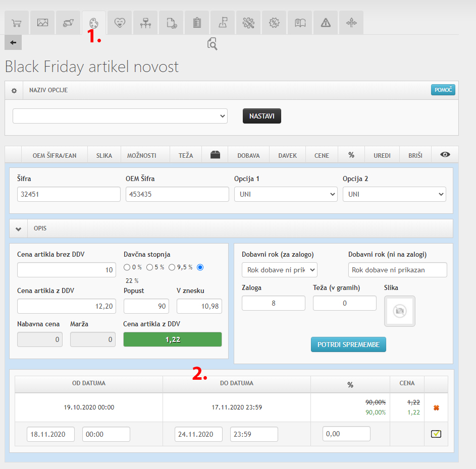Screen dimensions: 476x469
Task: Click the Slika image placeholder thumbnail
Action: pos(400,311)
